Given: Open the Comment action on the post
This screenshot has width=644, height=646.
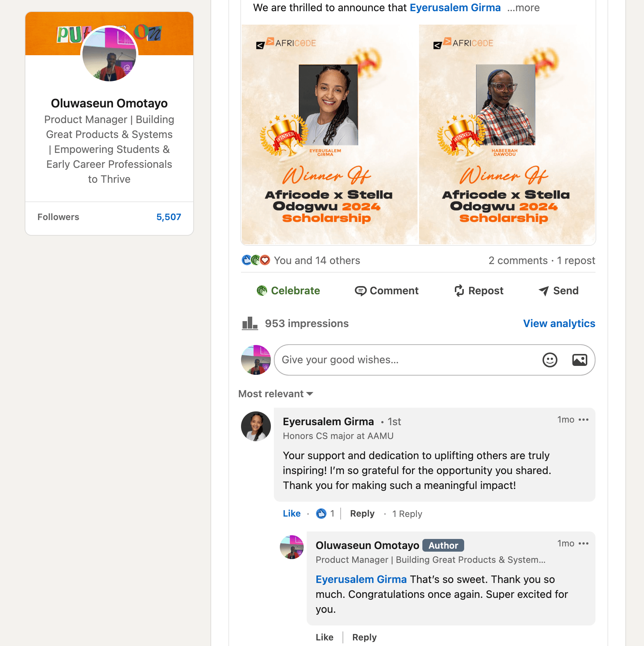Looking at the screenshot, I should 387,291.
